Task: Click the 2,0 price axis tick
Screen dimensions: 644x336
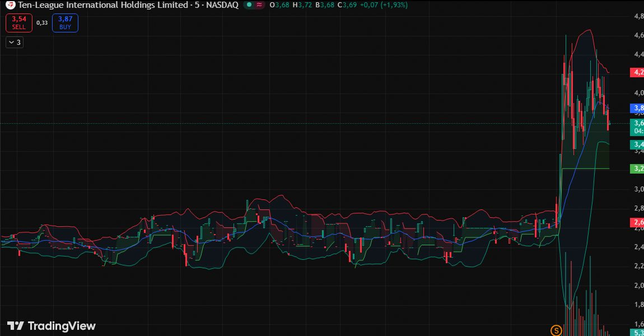Action: (638, 286)
